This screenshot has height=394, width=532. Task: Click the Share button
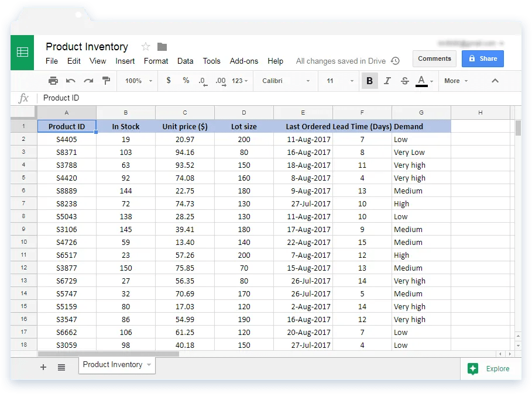click(x=482, y=58)
